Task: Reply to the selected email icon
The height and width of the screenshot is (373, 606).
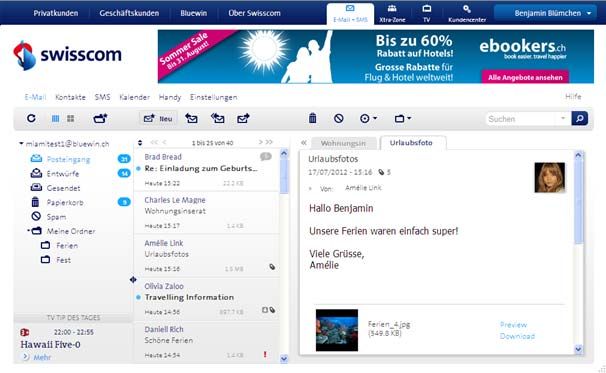Action: (x=191, y=118)
